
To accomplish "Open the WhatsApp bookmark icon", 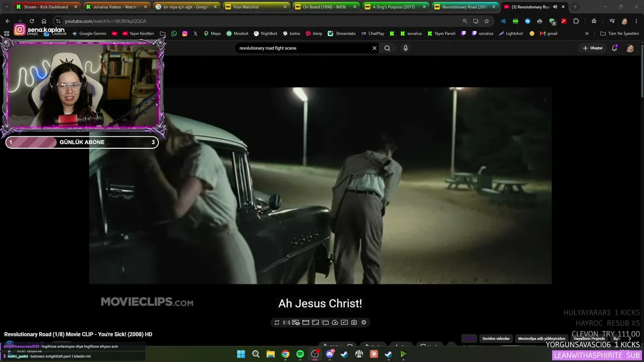I will click(174, 34).
